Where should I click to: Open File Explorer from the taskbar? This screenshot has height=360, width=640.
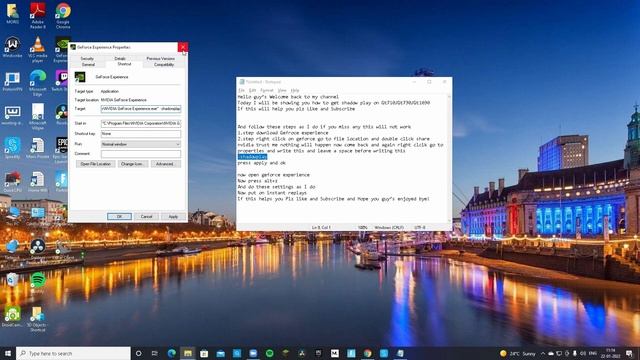[188, 353]
